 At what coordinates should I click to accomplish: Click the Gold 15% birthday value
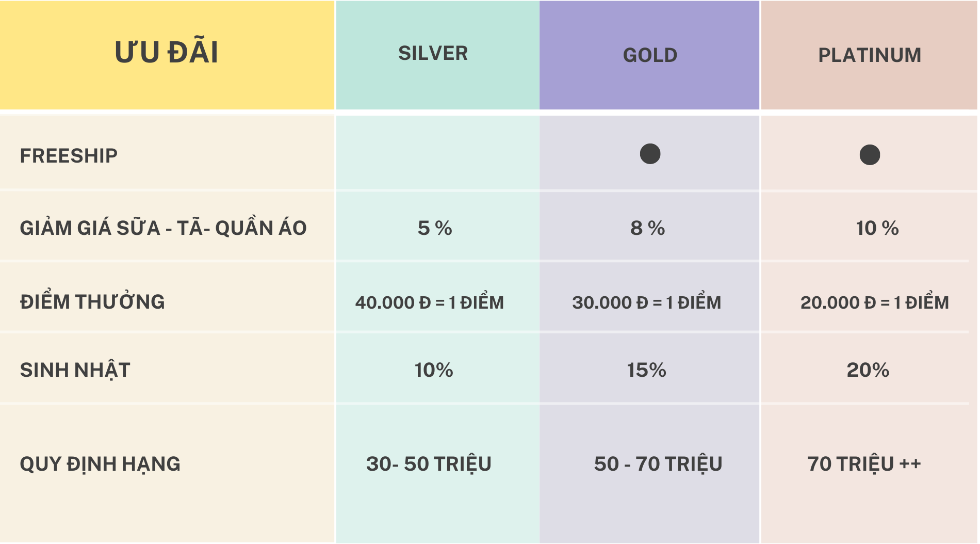646,370
